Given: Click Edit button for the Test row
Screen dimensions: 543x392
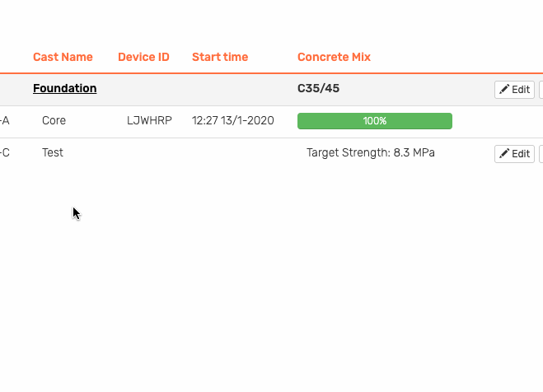Looking at the screenshot, I should [514, 154].
